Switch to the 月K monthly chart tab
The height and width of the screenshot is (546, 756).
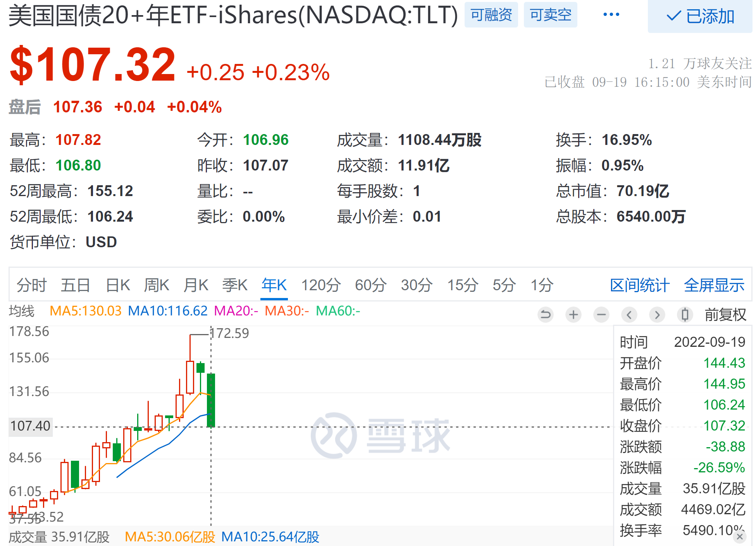(196, 285)
